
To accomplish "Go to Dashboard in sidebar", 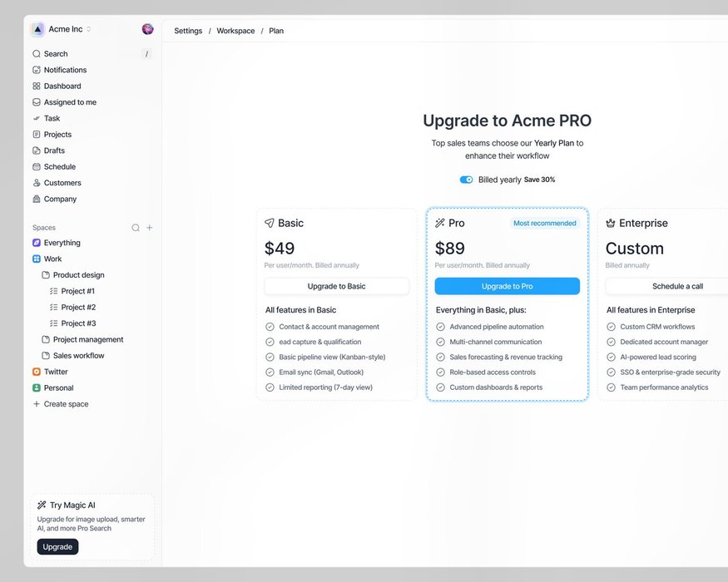I will 62,86.
